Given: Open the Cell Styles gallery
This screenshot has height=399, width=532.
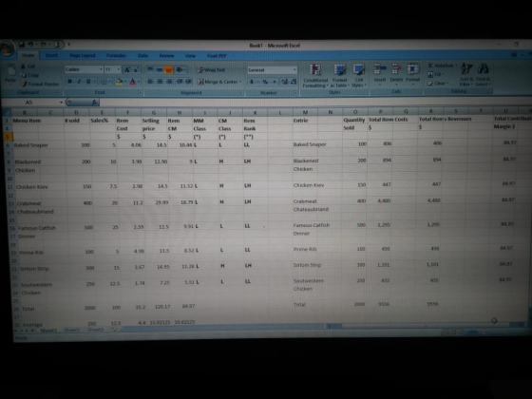Looking at the screenshot, I should pos(359,76).
